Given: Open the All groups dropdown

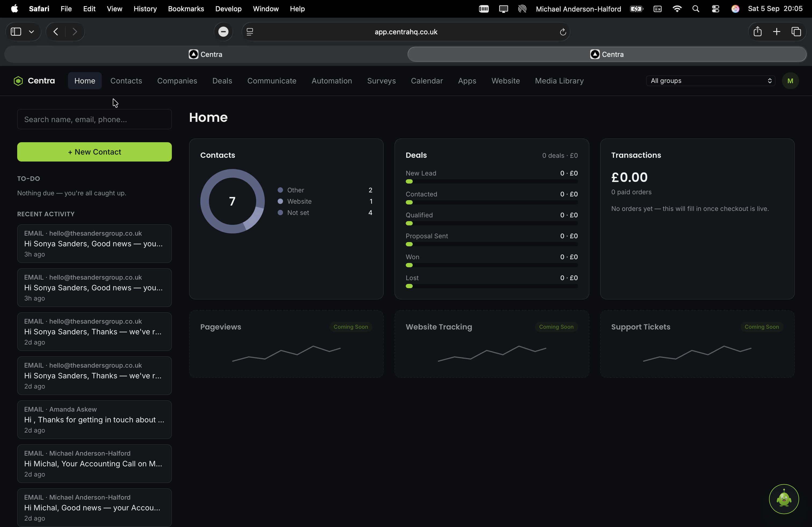Looking at the screenshot, I should click(x=711, y=81).
